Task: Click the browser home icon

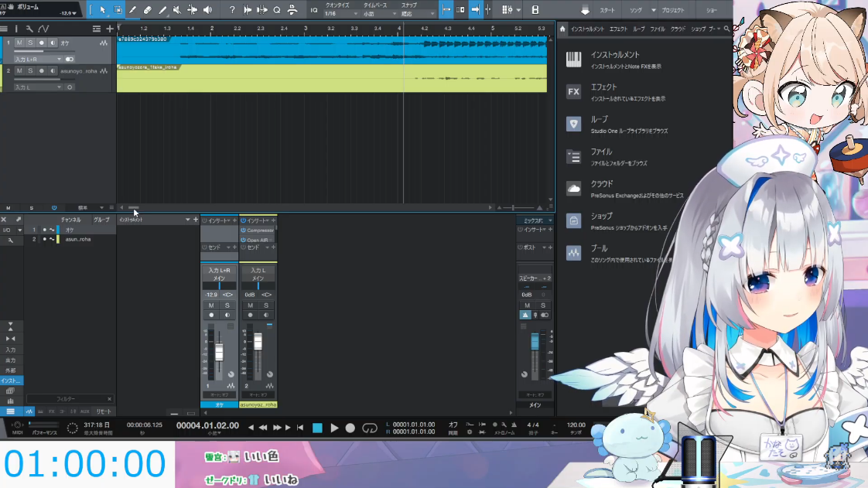Action: coord(562,29)
